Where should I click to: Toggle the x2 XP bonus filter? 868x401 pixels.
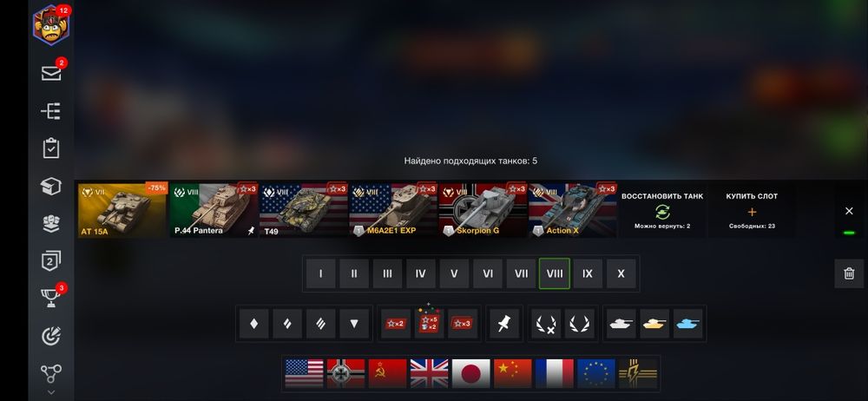[x=396, y=324]
